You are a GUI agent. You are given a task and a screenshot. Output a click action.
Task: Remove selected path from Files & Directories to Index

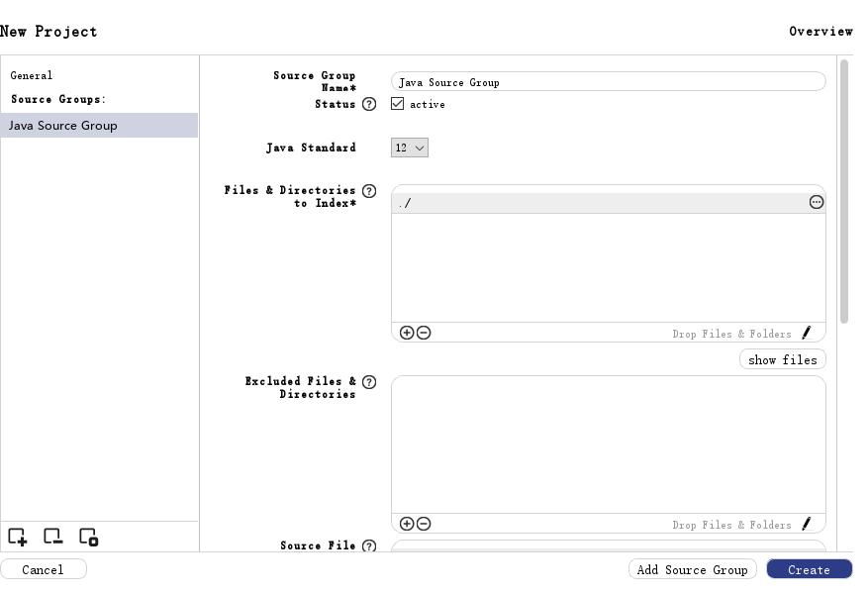click(424, 333)
